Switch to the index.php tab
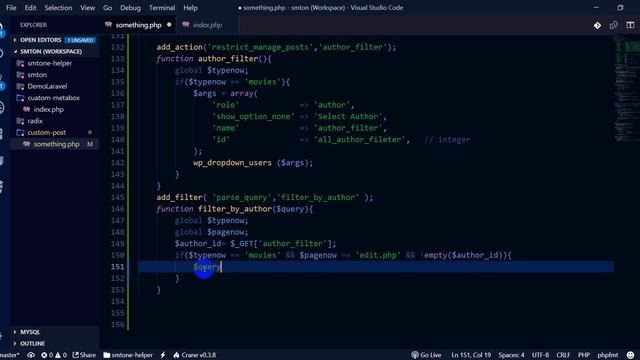Screen dimensions: 640x360 207,25
